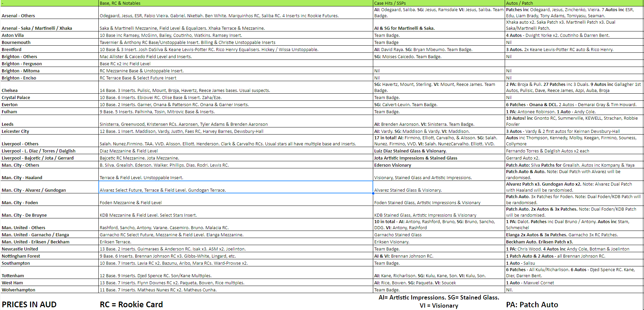Select the highlighted Alvarez Select Future cell
This screenshot has height=310, width=644.
(x=236, y=187)
